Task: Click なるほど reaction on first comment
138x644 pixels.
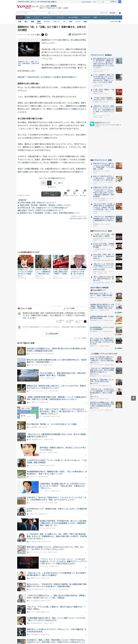Action: (x=70, y=321)
